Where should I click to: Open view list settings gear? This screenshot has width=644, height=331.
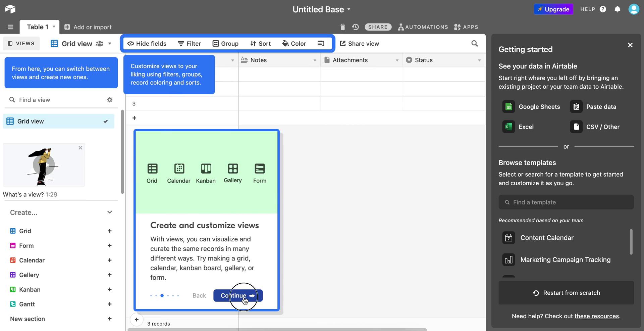point(110,100)
